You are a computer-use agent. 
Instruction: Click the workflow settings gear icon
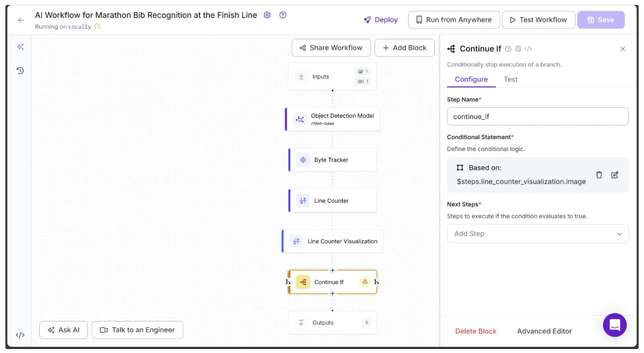pyautogui.click(x=267, y=15)
